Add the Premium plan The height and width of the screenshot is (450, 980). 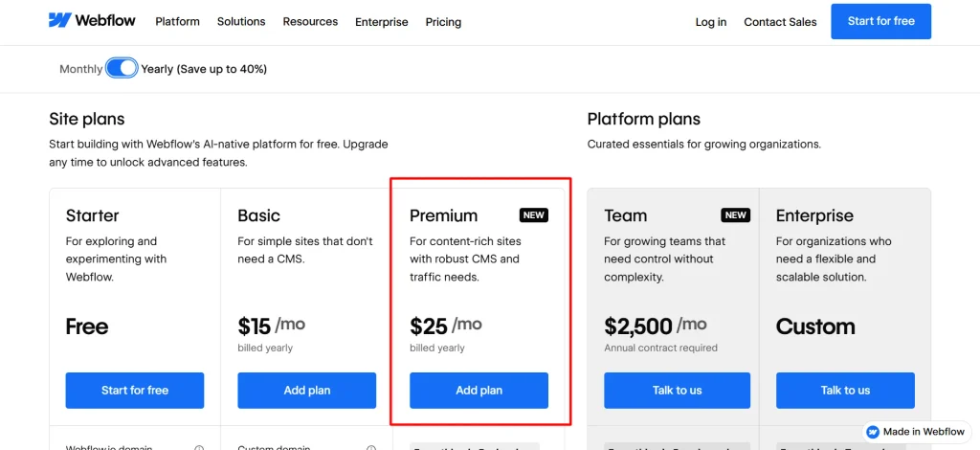tap(479, 390)
